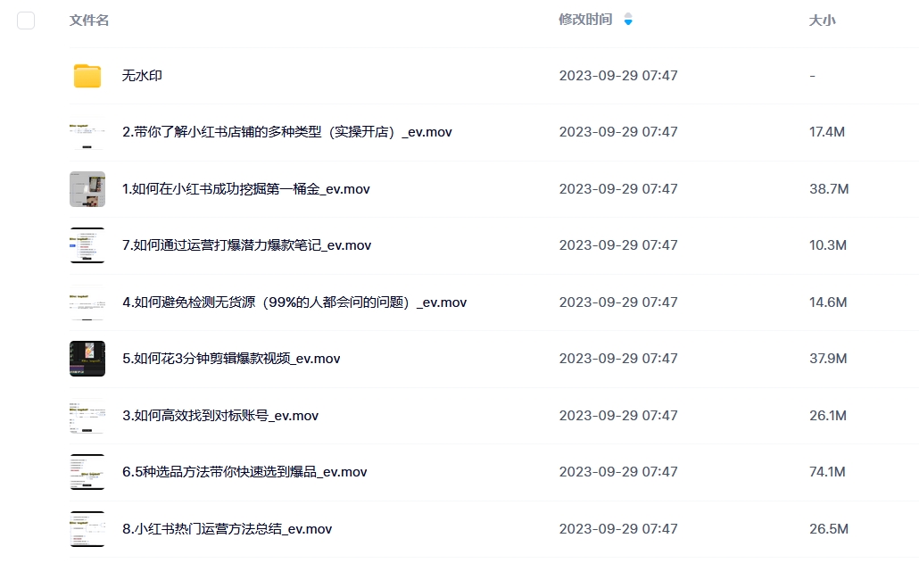Click thumbnail of 4.如何避免检测无货源 video
This screenshot has width=919, height=588.
[87, 302]
